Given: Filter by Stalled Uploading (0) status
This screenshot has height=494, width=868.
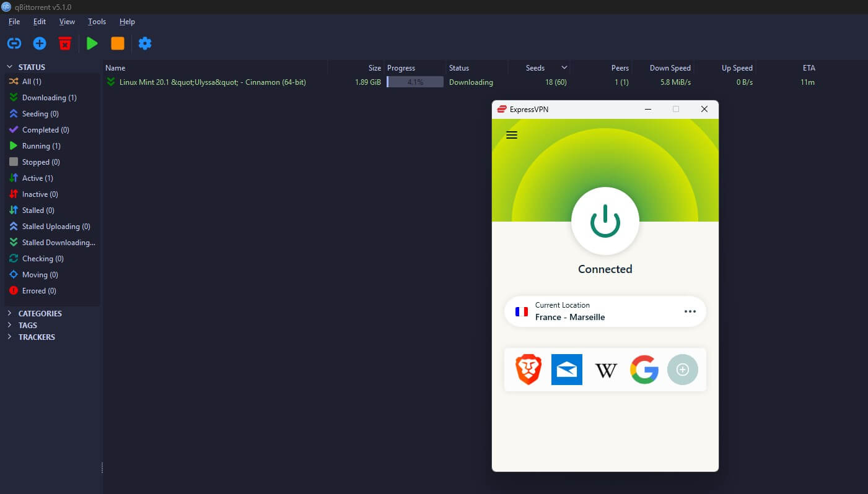Looking at the screenshot, I should click(x=50, y=227).
